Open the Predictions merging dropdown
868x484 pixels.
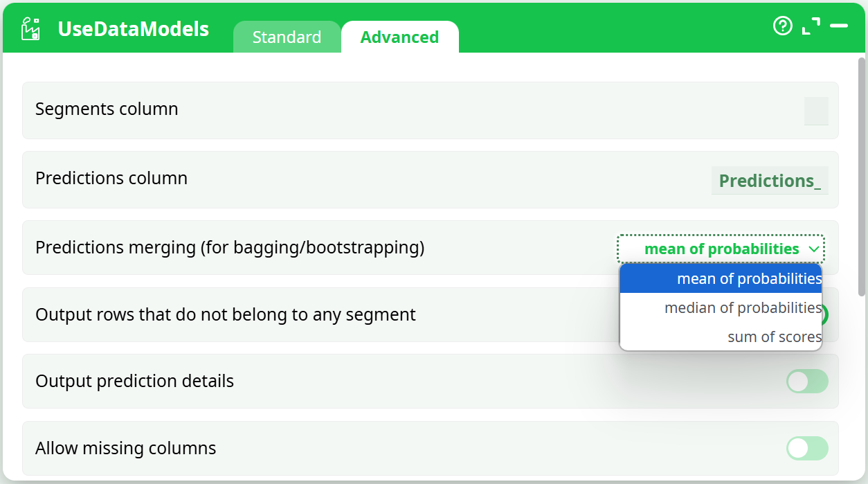(721, 249)
